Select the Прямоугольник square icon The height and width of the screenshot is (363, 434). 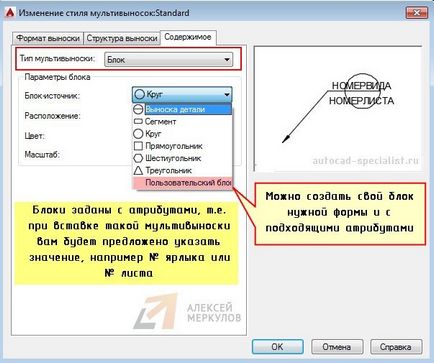click(138, 146)
